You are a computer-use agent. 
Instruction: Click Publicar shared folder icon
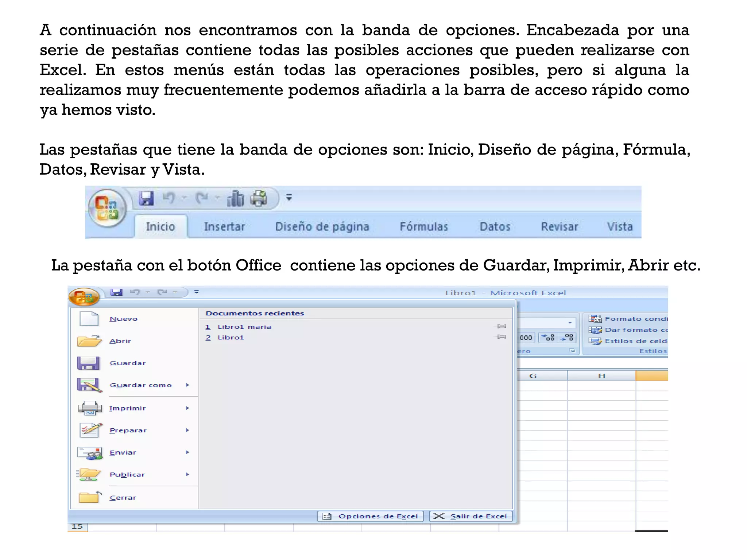click(89, 474)
